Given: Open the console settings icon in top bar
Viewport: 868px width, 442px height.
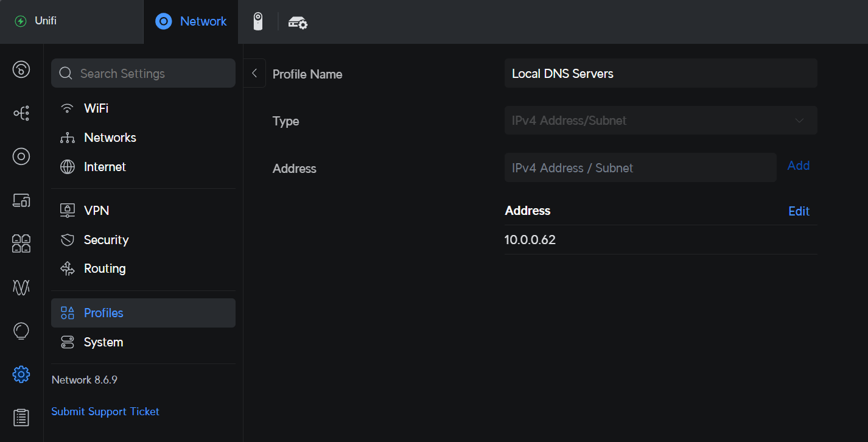Looking at the screenshot, I should 298,22.
